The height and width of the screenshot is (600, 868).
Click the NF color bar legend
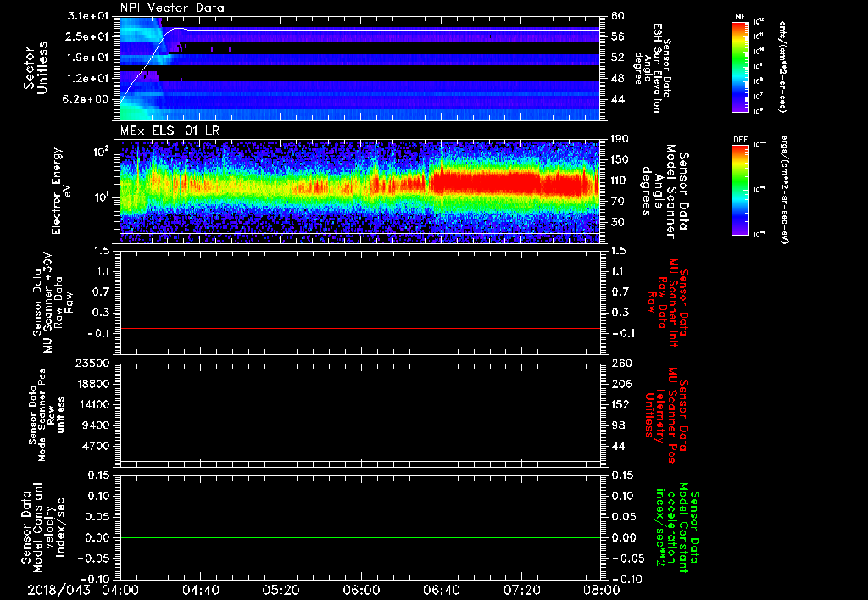(x=740, y=67)
